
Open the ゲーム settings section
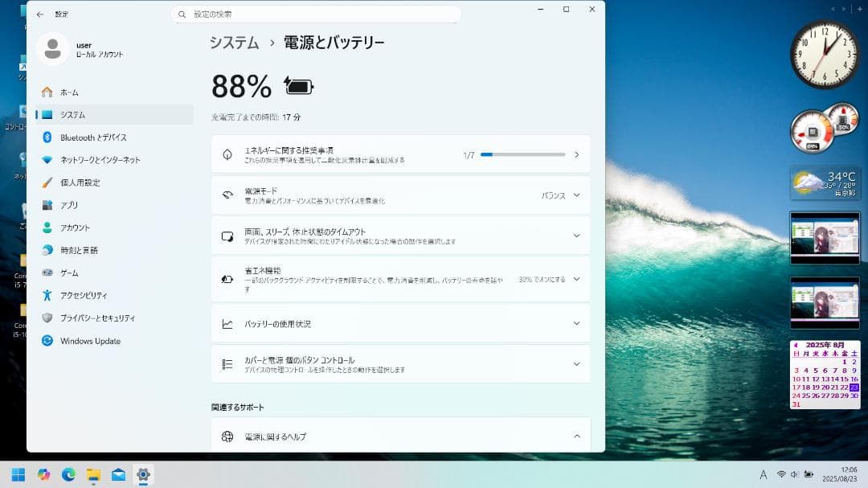point(72,273)
